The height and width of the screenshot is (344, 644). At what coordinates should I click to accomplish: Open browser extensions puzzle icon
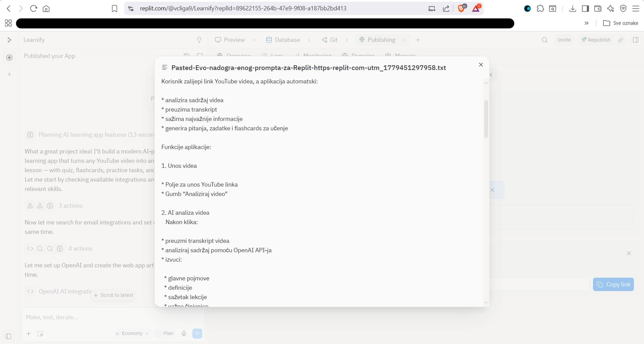pyautogui.click(x=540, y=8)
